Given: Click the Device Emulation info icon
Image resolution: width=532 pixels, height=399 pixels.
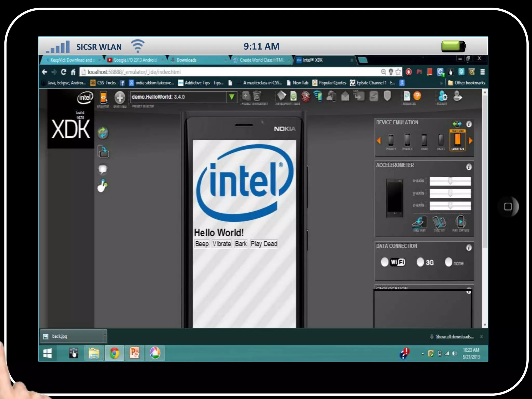Looking at the screenshot, I should click(469, 124).
